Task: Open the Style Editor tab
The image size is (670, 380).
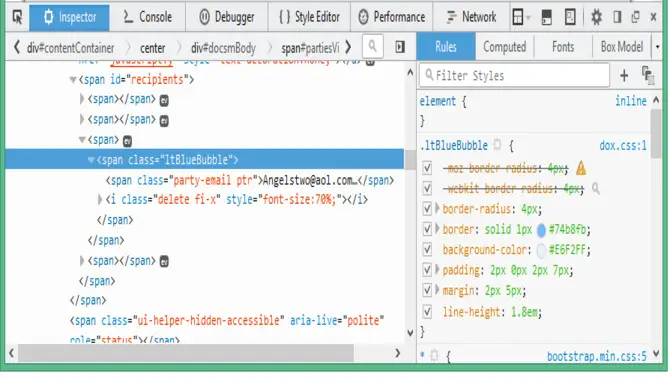Action: pos(309,17)
